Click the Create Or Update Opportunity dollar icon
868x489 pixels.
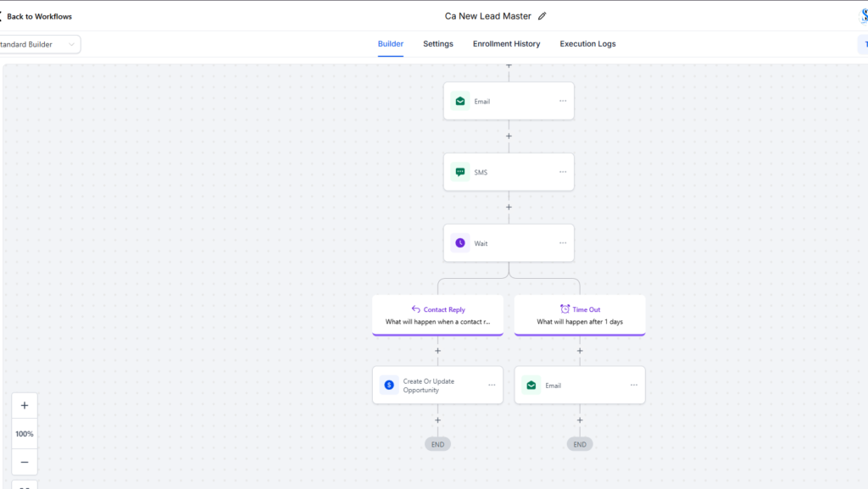point(389,385)
